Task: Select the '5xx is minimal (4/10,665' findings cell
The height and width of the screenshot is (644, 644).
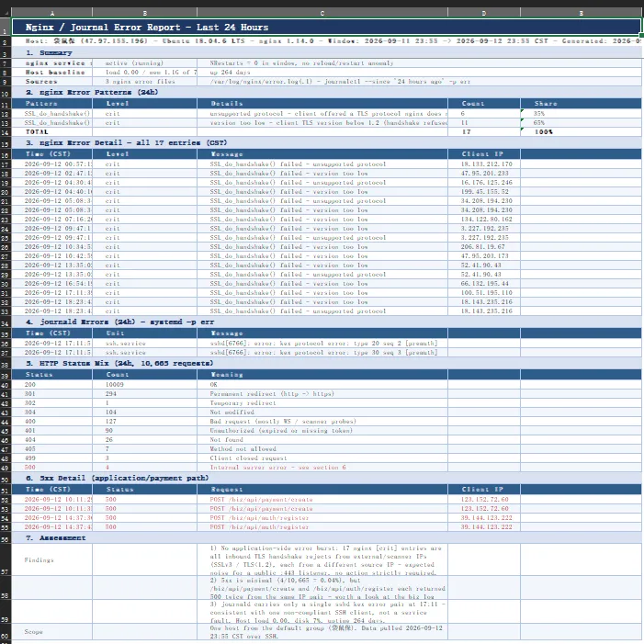Action: click(322, 588)
